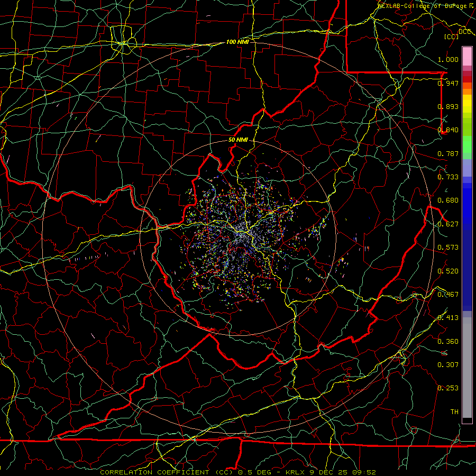The width and height of the screenshot is (476, 476).
Task: Select the 0.627 color scale value
Action: point(448,224)
